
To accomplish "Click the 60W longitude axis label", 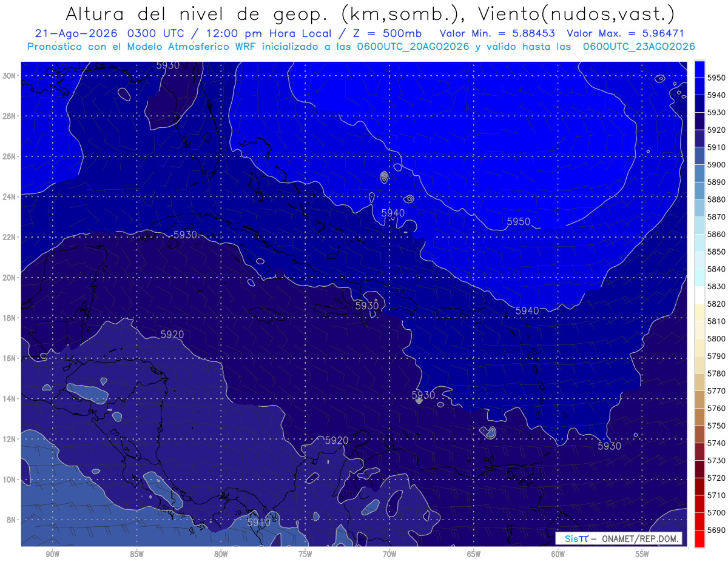I will pos(558,554).
